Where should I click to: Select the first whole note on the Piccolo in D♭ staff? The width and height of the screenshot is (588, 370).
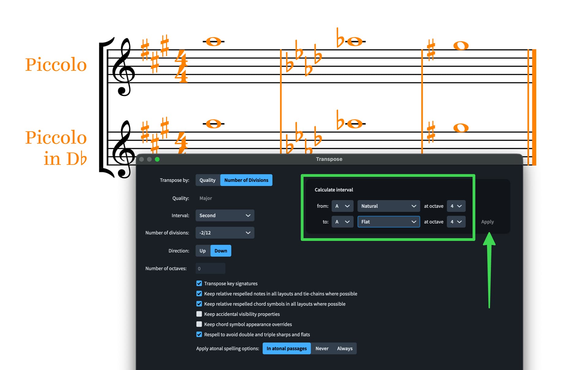coord(213,124)
